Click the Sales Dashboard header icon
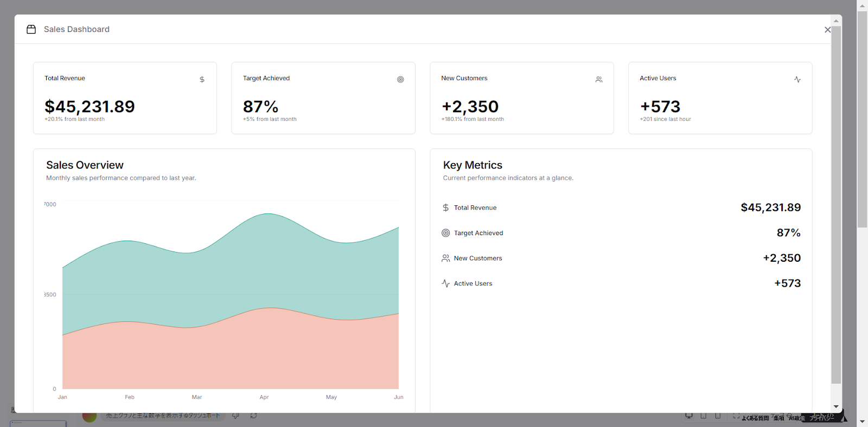The height and width of the screenshot is (427, 868). pyautogui.click(x=31, y=29)
